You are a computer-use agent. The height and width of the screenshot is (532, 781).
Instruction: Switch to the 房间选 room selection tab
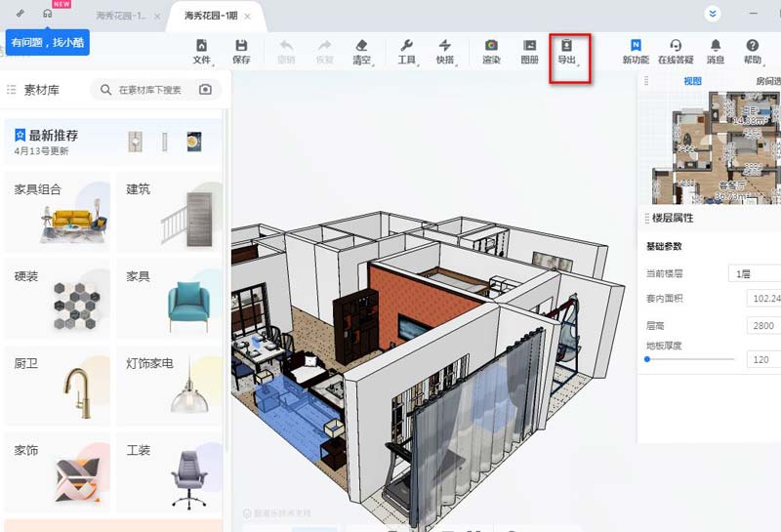click(767, 81)
